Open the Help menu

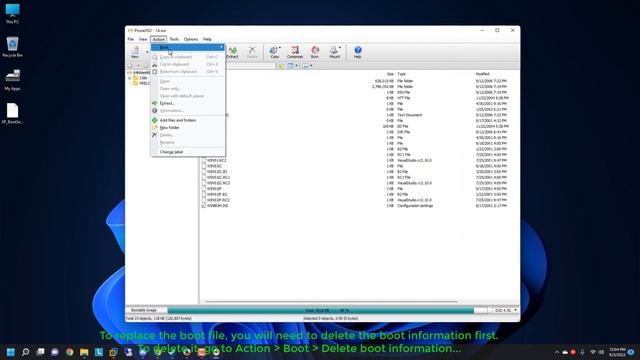[x=207, y=39]
